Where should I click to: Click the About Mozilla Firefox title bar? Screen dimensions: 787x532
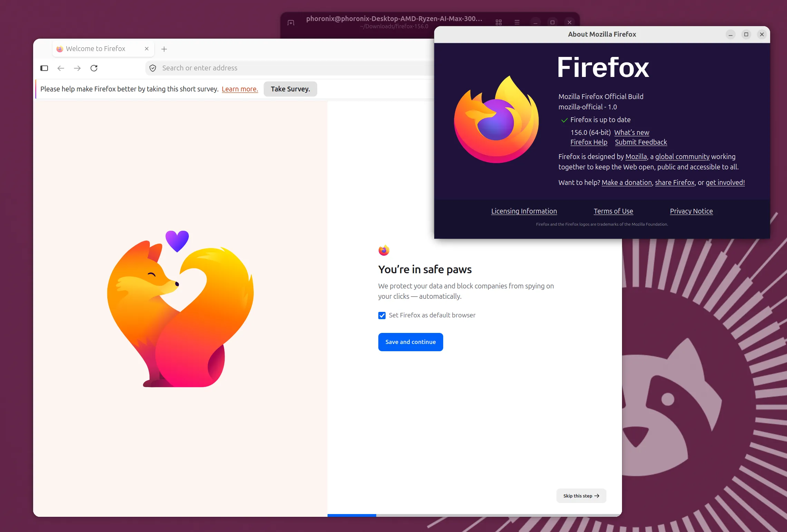602,35
